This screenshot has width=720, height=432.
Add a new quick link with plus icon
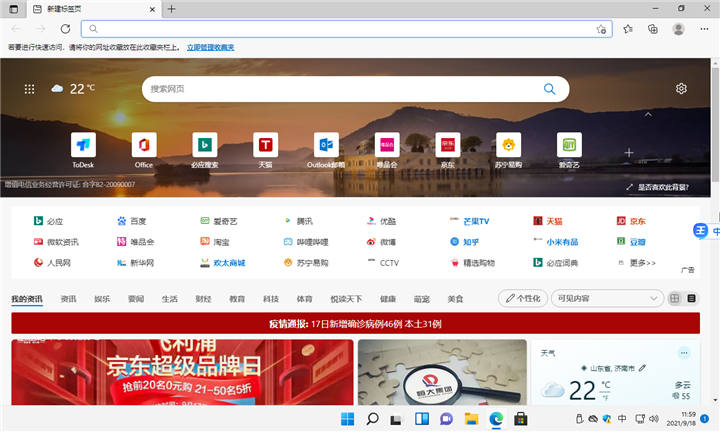[629, 152]
